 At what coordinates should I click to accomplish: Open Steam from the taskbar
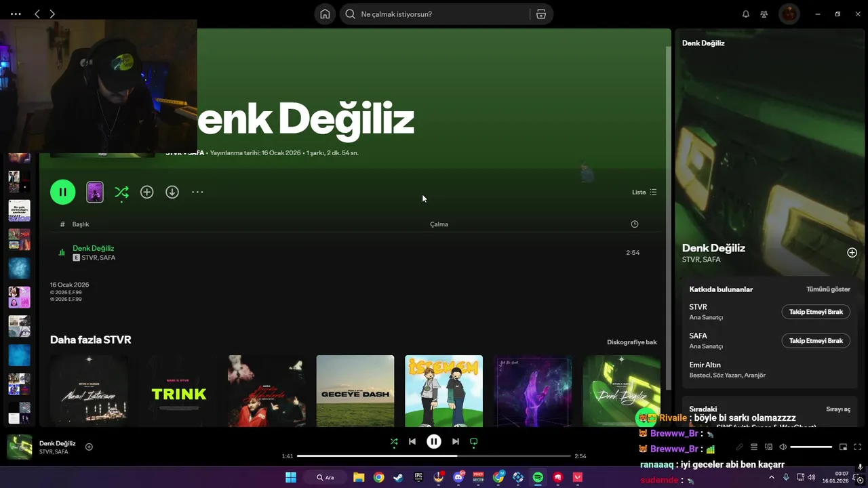pyautogui.click(x=398, y=477)
